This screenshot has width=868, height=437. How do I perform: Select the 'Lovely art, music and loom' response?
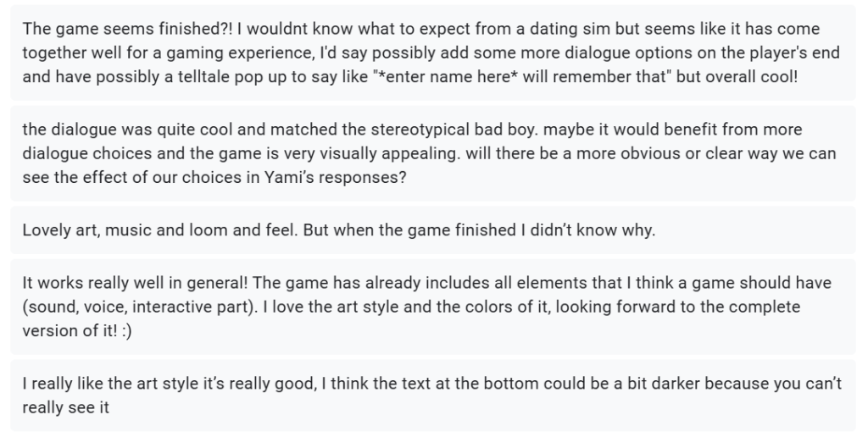(433, 230)
